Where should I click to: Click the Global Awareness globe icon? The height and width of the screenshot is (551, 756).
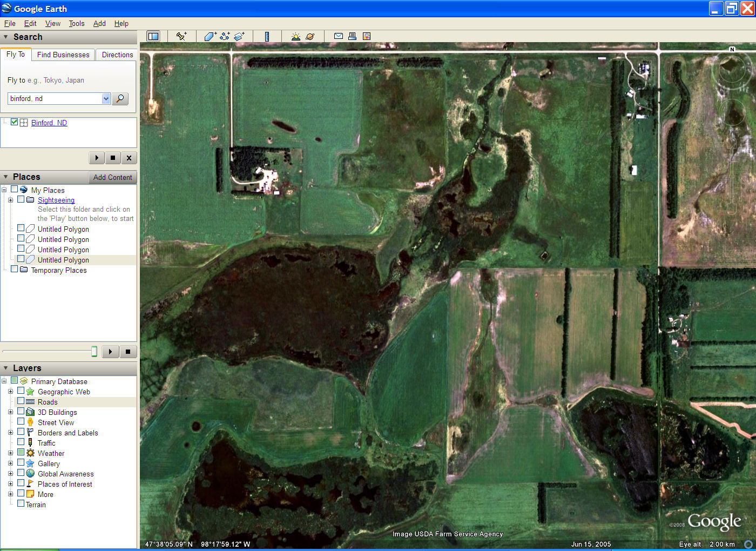(30, 474)
